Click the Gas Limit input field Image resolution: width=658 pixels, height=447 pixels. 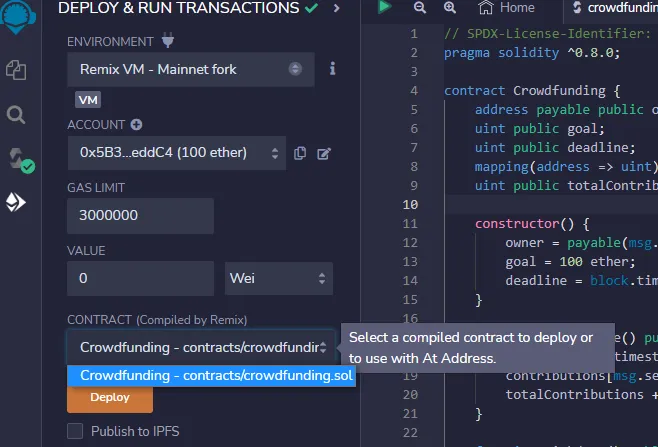click(x=140, y=215)
